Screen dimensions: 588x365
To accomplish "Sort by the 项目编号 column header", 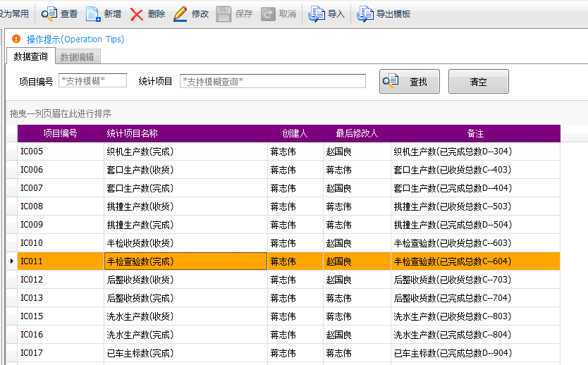I will click(x=61, y=133).
